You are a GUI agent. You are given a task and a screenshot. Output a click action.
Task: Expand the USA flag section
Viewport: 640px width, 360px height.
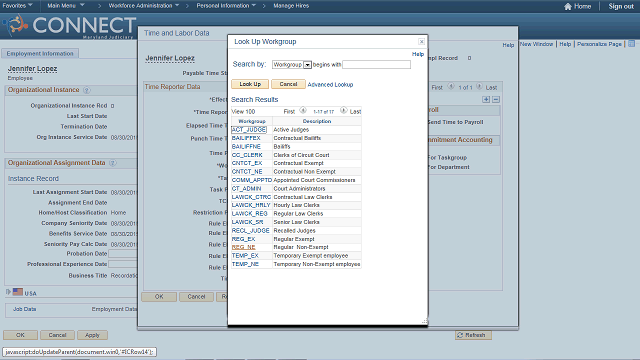pos(8,292)
